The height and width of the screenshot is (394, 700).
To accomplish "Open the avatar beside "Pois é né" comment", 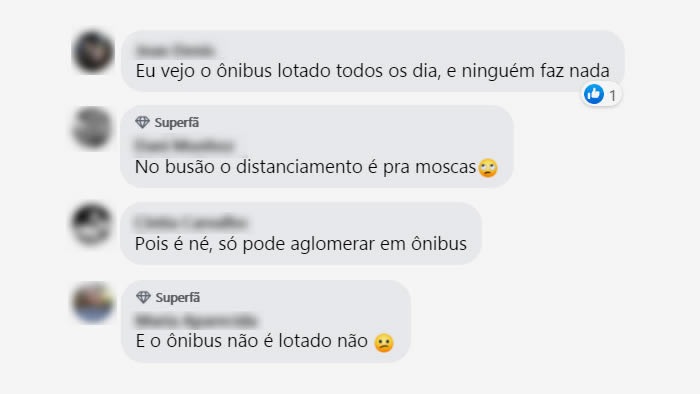I will 92,225.
